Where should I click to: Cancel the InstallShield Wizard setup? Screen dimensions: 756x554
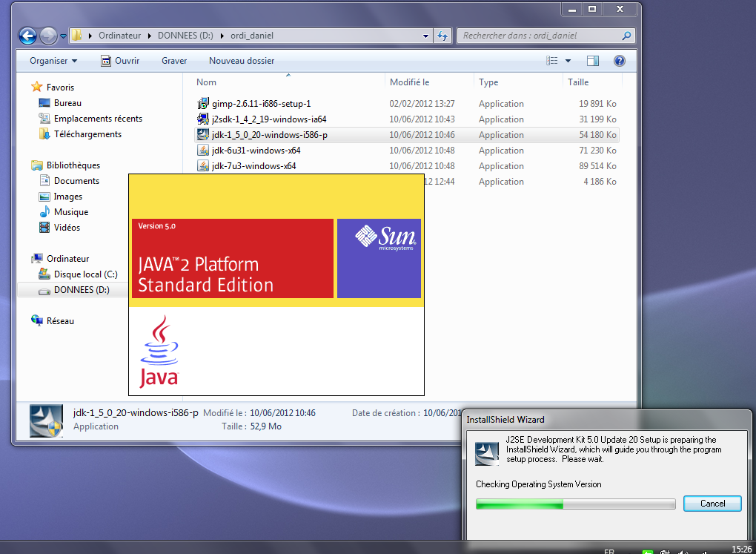point(712,504)
